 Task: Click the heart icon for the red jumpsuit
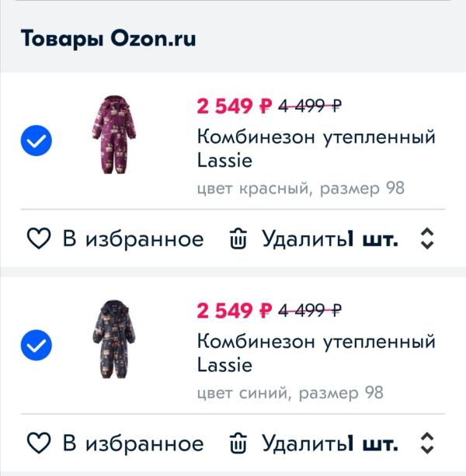coord(39,239)
